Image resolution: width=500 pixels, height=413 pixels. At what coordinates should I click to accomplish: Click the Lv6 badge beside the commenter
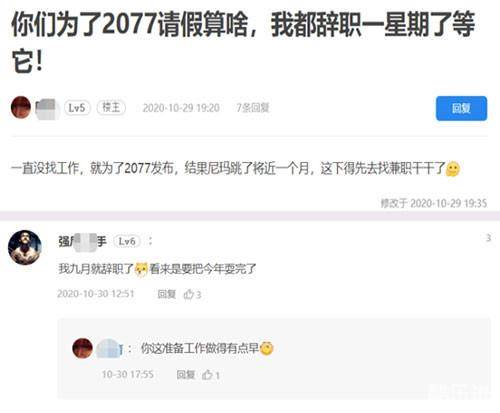click(127, 241)
